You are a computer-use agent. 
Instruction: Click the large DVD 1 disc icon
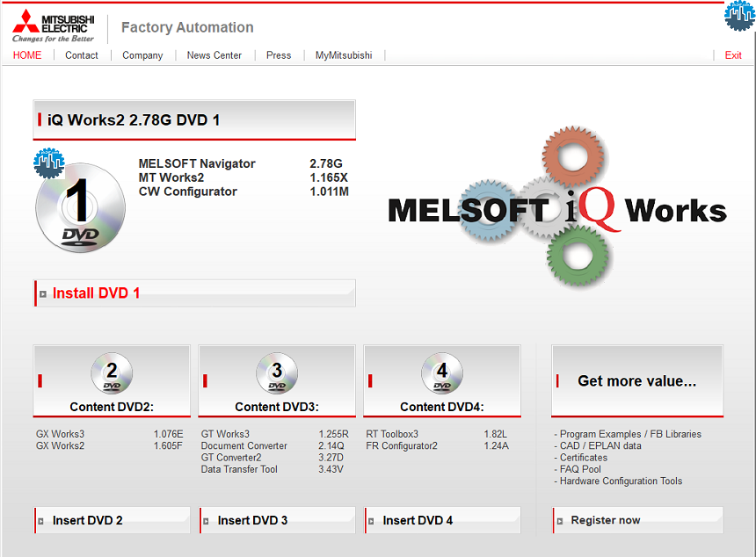[81, 208]
